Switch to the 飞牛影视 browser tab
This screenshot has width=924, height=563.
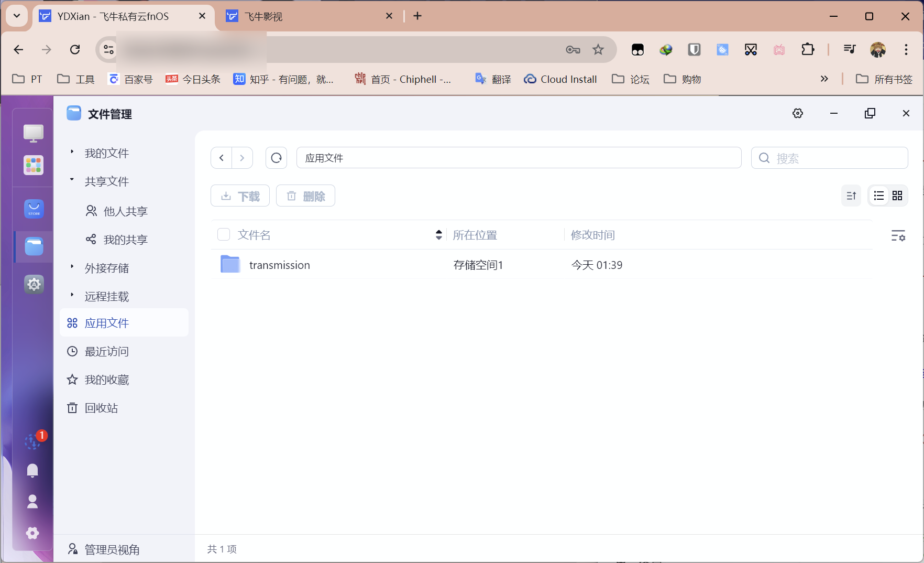(x=309, y=16)
